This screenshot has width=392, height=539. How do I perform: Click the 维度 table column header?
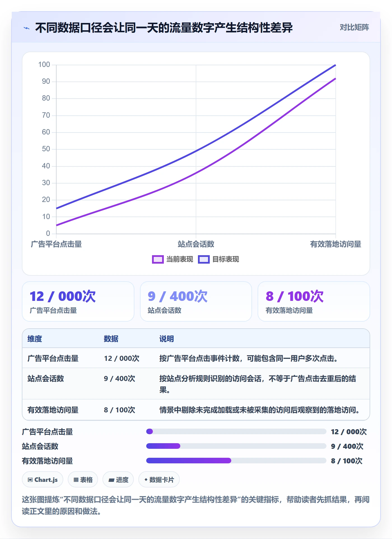[x=35, y=339]
